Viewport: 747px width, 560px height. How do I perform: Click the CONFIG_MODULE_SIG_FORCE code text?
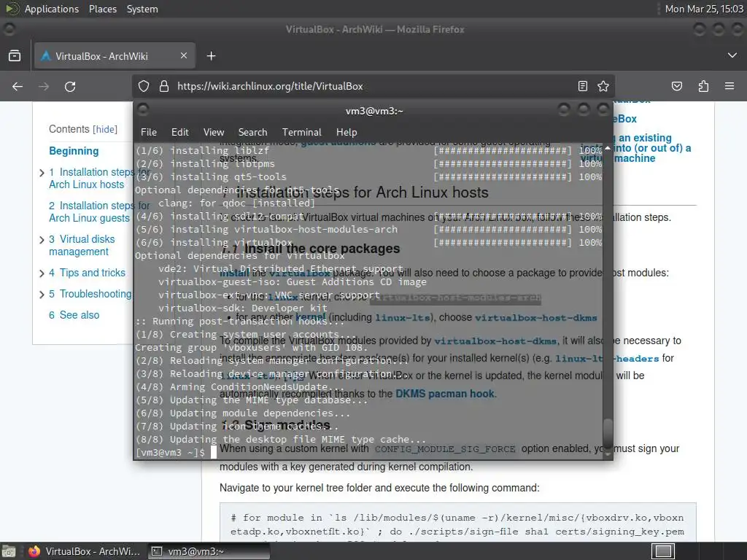pos(445,449)
